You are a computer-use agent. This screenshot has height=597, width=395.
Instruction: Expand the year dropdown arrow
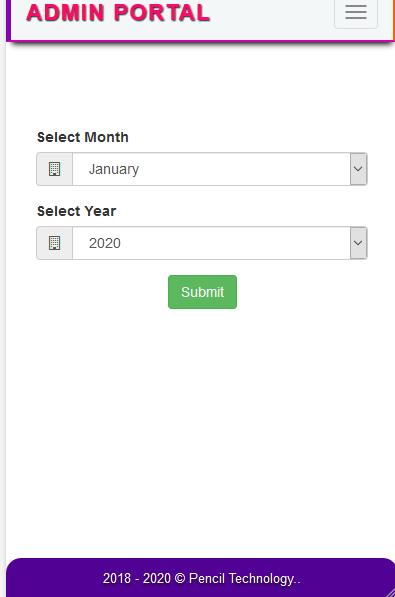coord(358,243)
